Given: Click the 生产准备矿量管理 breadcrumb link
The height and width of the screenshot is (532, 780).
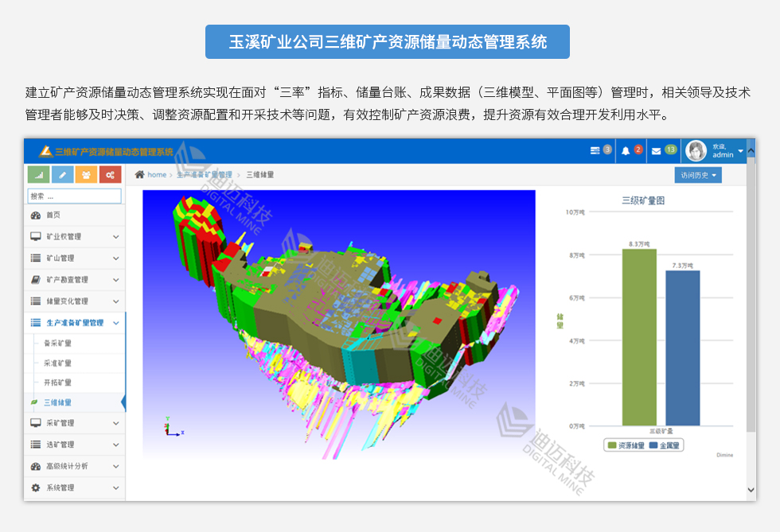Looking at the screenshot, I should click(x=204, y=175).
